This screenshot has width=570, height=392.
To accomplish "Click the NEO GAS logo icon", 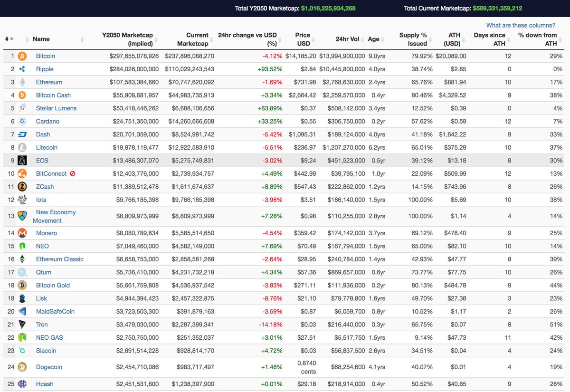I will [x=22, y=337].
